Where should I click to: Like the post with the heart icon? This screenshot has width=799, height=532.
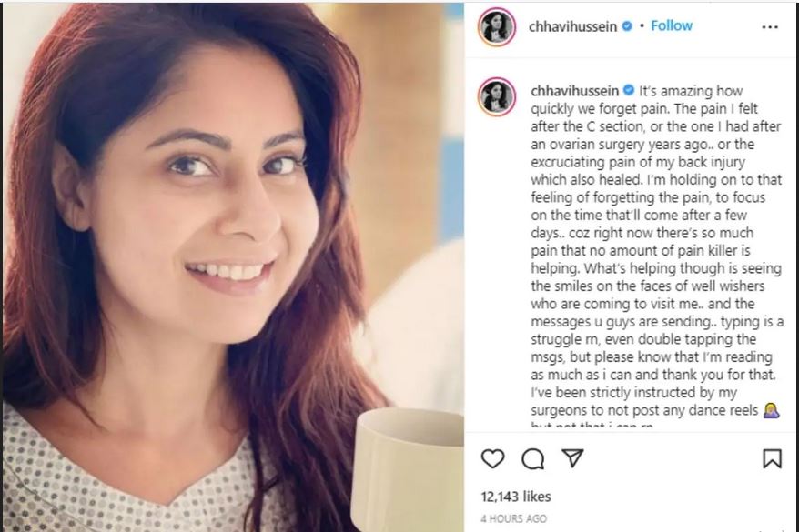(x=492, y=458)
